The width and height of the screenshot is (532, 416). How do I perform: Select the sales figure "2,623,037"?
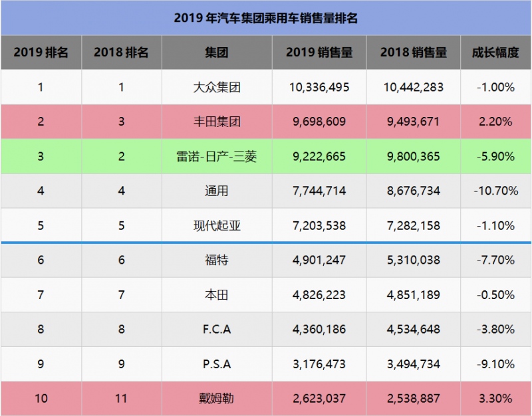(x=319, y=398)
